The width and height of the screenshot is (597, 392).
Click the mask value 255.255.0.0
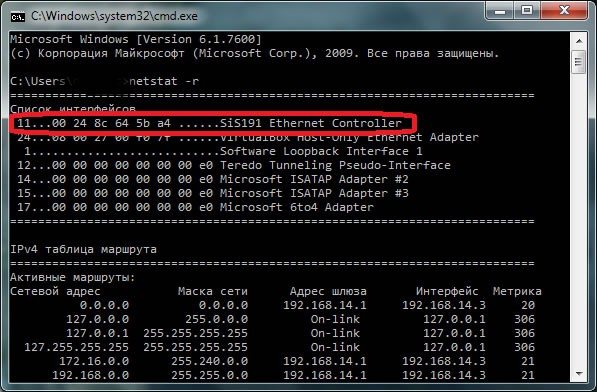209,375
